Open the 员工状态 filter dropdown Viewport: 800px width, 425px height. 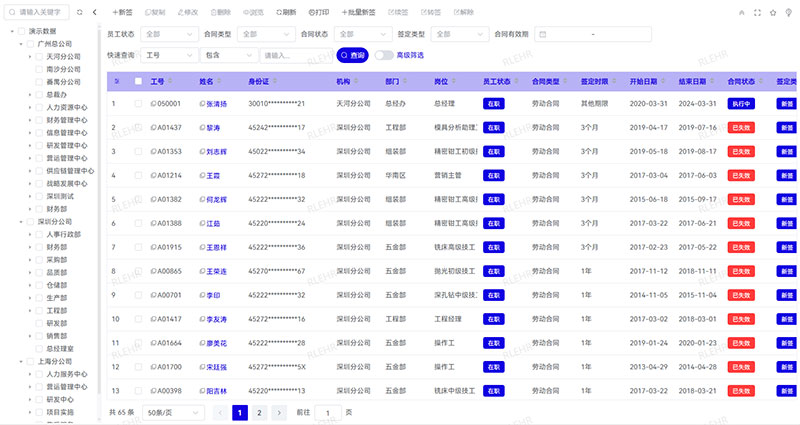tap(169, 34)
